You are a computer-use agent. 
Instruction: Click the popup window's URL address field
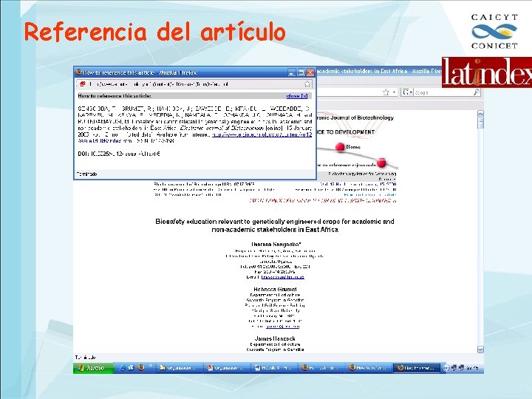(x=195, y=83)
